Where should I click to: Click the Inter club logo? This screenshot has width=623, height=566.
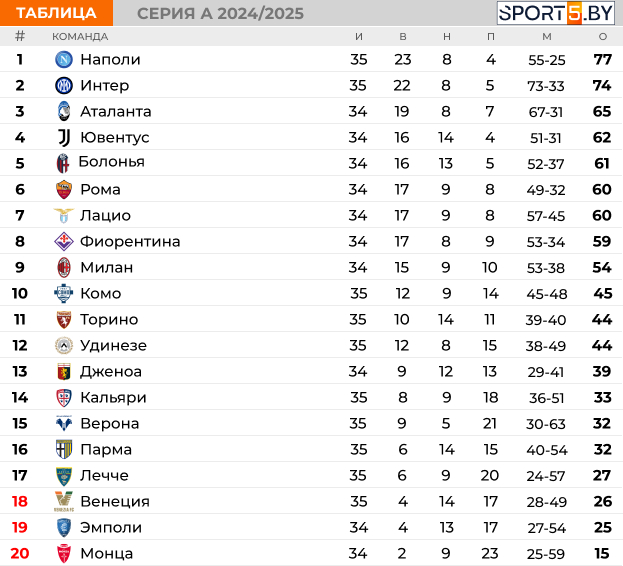(64, 85)
